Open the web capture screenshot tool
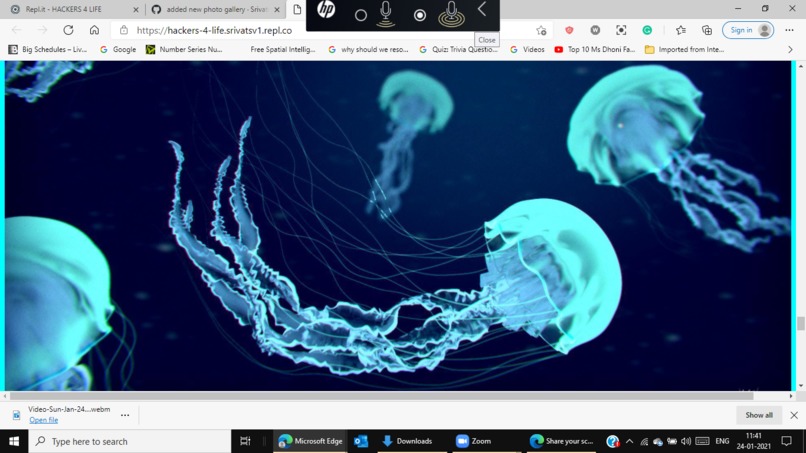Image resolution: width=806 pixels, height=453 pixels. pos(621,30)
